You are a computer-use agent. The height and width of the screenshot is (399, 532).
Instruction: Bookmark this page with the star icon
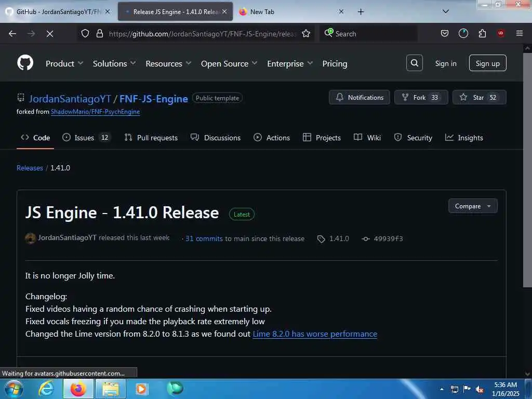pyautogui.click(x=306, y=33)
